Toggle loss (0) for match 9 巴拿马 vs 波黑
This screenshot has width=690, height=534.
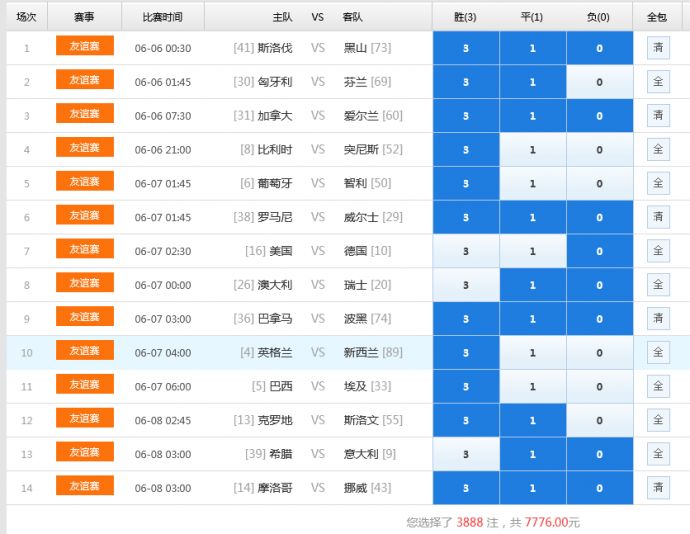(x=599, y=319)
